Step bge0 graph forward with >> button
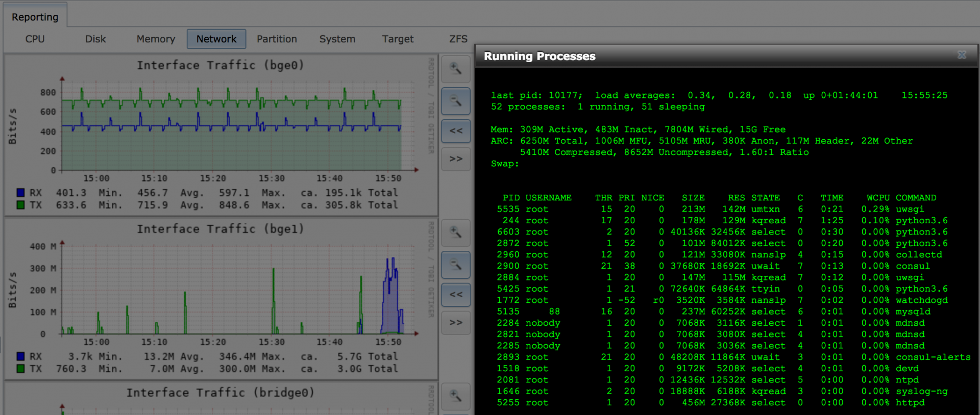 456,159
